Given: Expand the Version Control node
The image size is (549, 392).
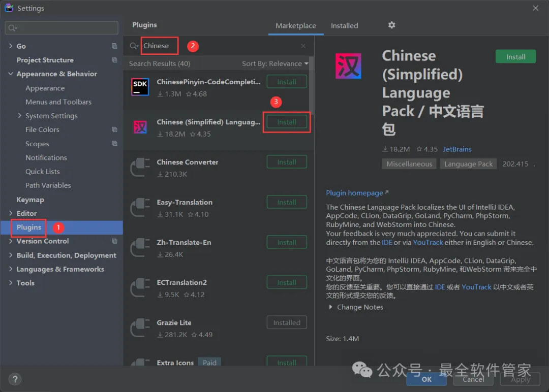Looking at the screenshot, I should 11,241.
